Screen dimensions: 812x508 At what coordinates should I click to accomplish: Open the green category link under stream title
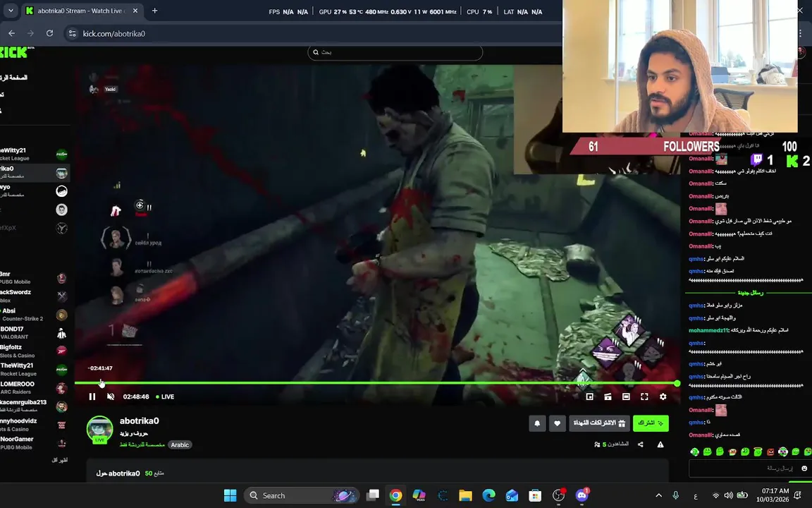(x=142, y=445)
